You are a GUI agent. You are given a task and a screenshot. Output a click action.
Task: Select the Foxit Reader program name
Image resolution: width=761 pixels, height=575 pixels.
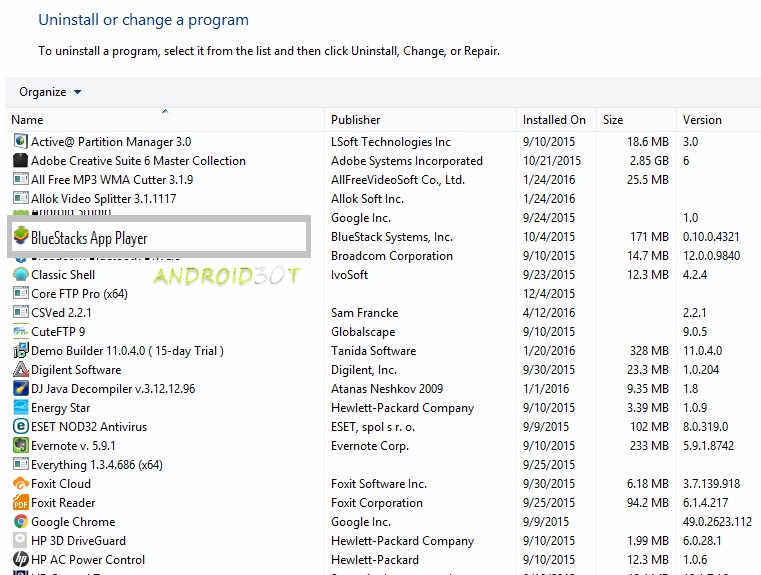pos(63,503)
